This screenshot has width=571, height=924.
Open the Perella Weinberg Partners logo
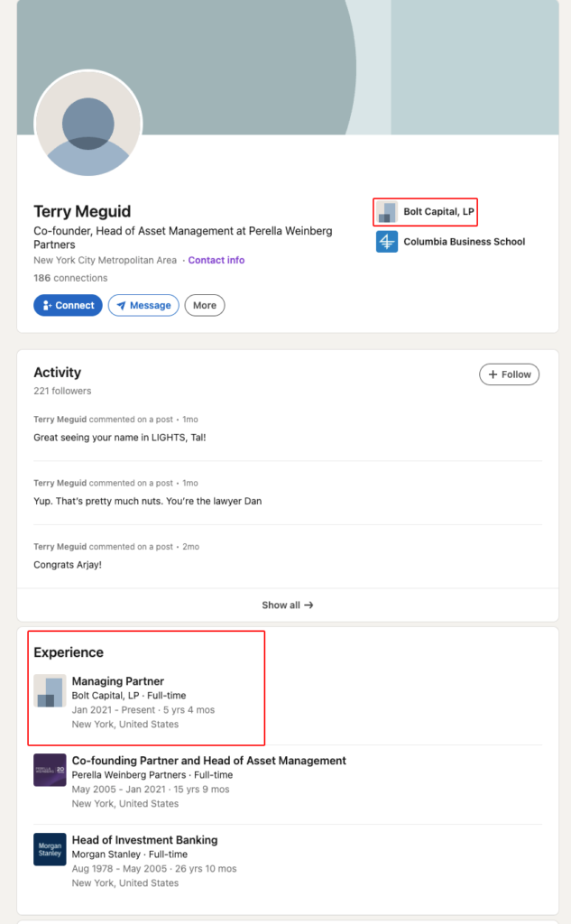coord(50,770)
